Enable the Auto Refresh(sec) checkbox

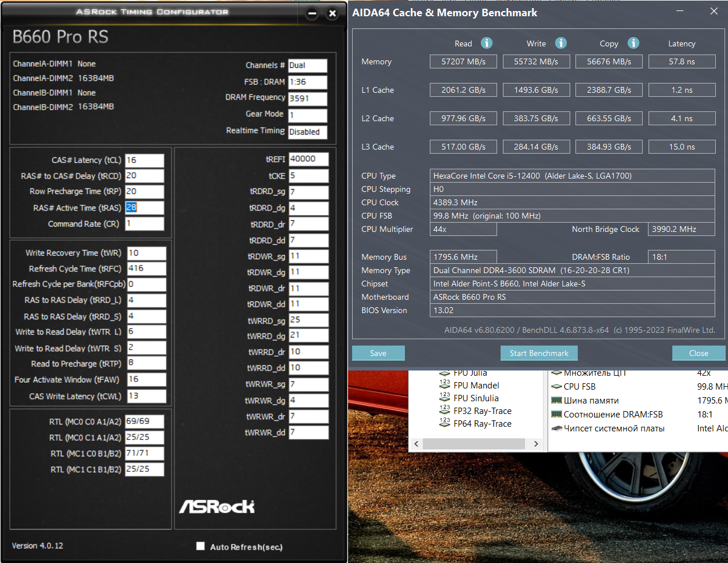tap(201, 546)
